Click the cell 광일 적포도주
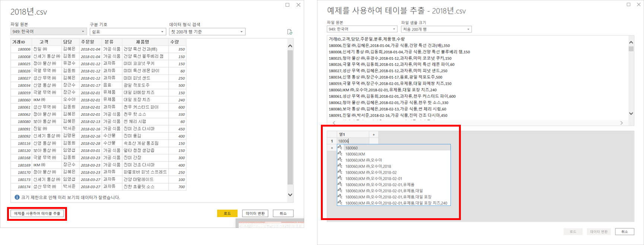Viewport: 644px width, 245px height. 145,85
